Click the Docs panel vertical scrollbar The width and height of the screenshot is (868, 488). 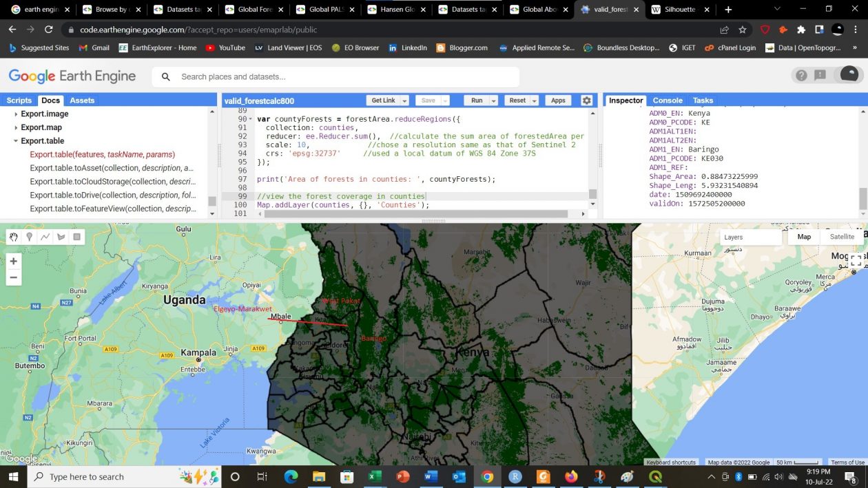pos(212,201)
